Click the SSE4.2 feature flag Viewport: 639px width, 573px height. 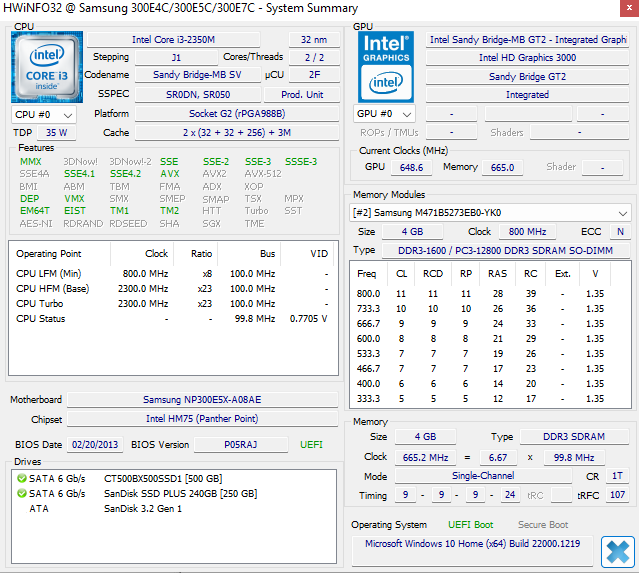pos(126,174)
